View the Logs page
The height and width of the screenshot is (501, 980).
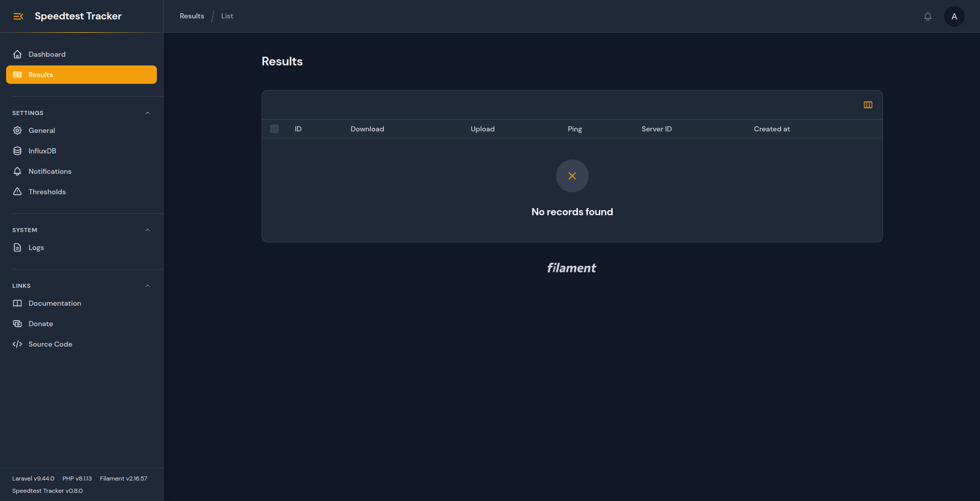coord(81,247)
